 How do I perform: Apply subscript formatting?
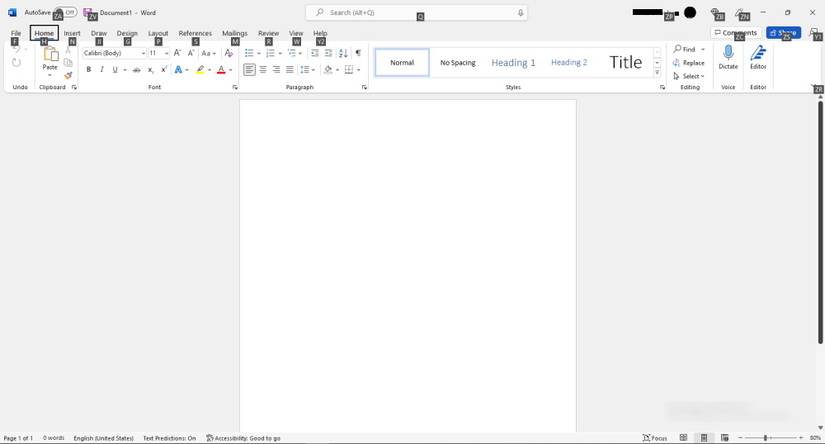(150, 69)
